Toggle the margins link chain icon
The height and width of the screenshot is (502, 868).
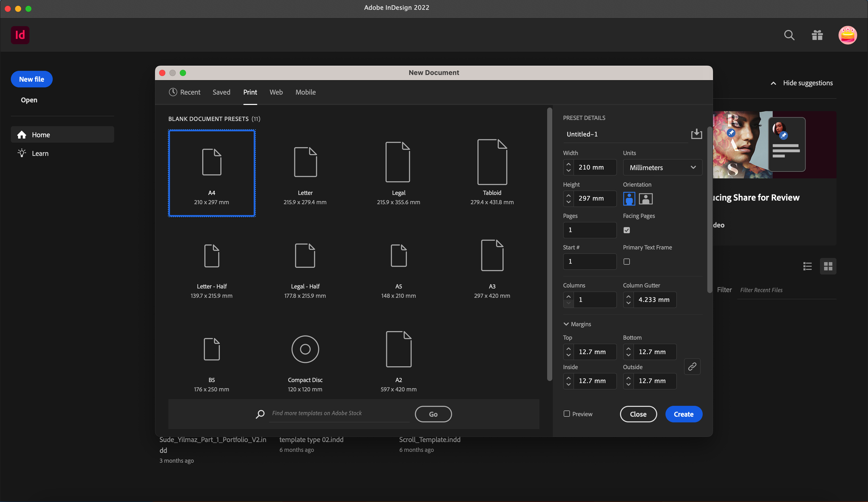(x=692, y=367)
